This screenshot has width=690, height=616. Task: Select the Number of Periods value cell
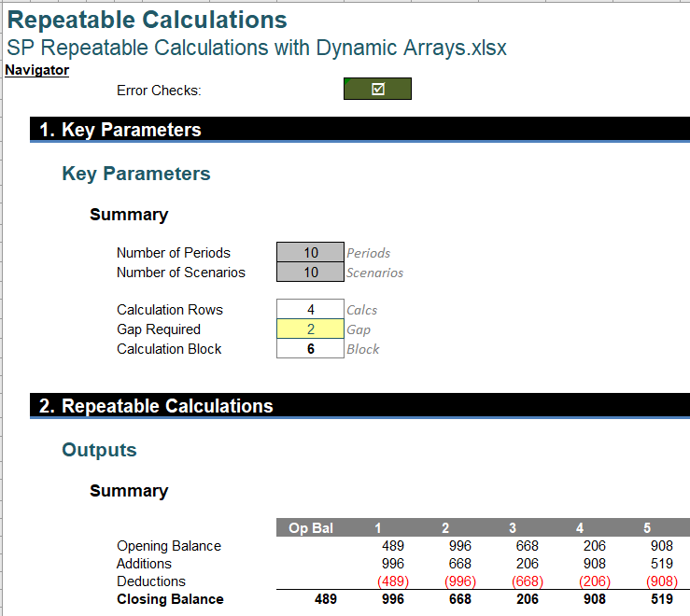pyautogui.click(x=310, y=253)
